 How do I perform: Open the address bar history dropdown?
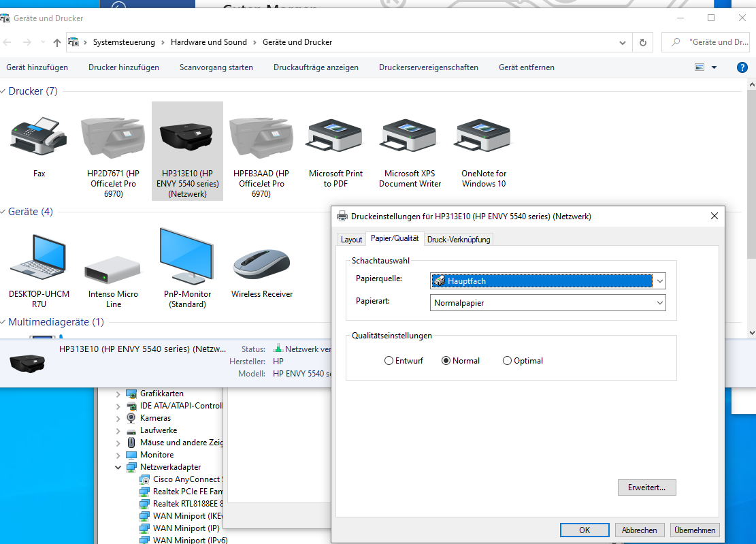pos(623,42)
